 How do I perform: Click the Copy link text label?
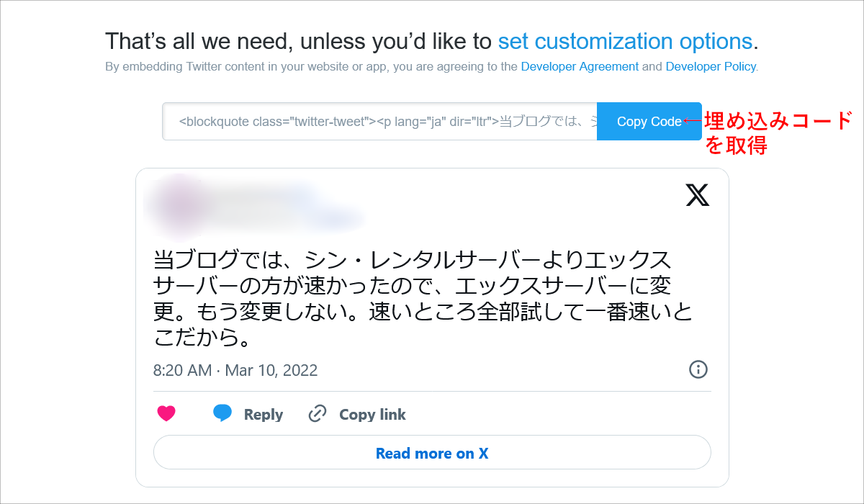click(373, 414)
